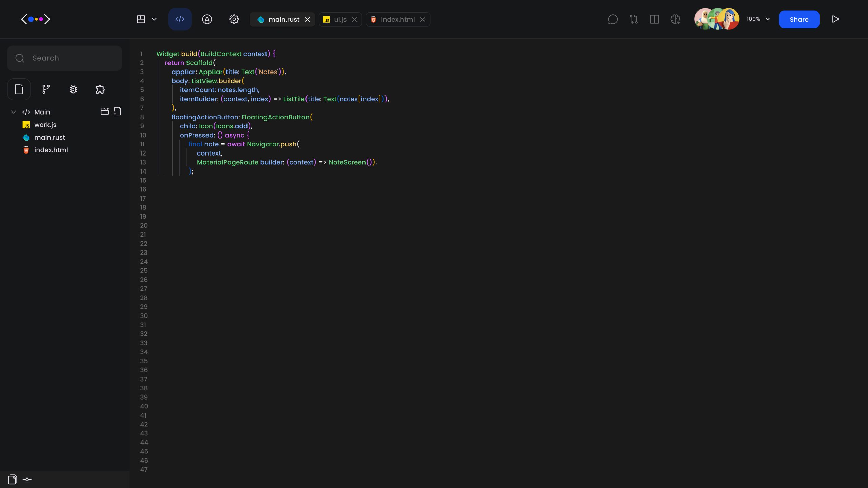Create a new folder in Main project
The image size is (868, 488).
104,111
